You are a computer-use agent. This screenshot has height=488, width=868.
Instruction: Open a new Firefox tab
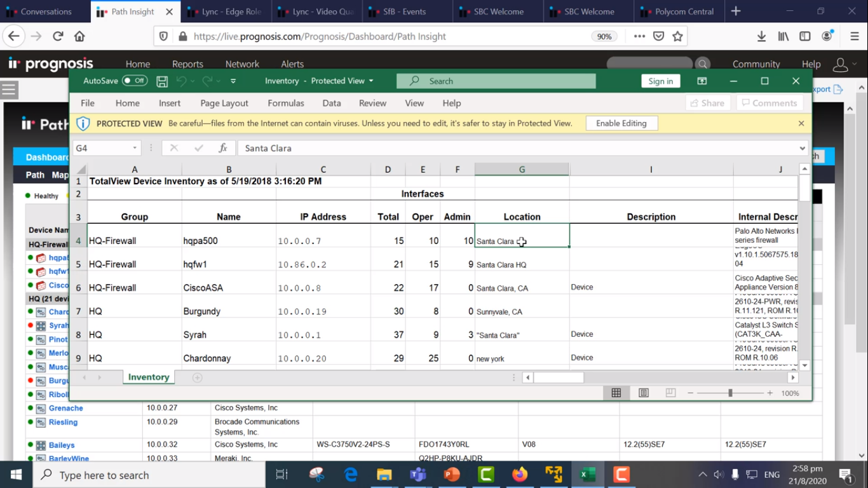736,11
